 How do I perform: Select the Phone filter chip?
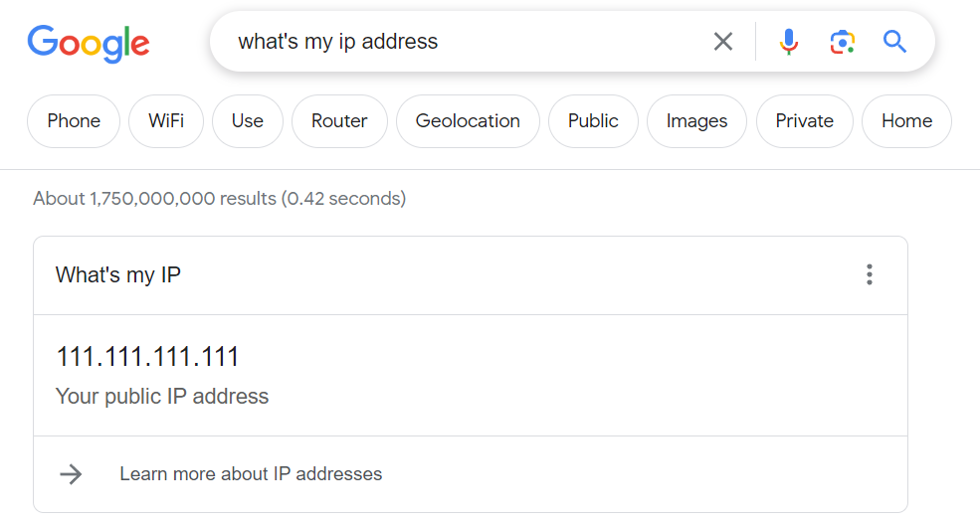(x=74, y=121)
